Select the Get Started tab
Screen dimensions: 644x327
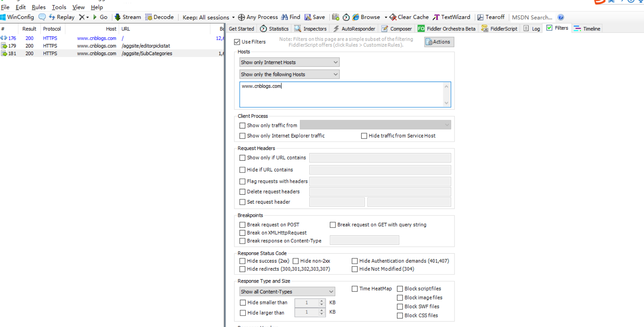coord(241,29)
